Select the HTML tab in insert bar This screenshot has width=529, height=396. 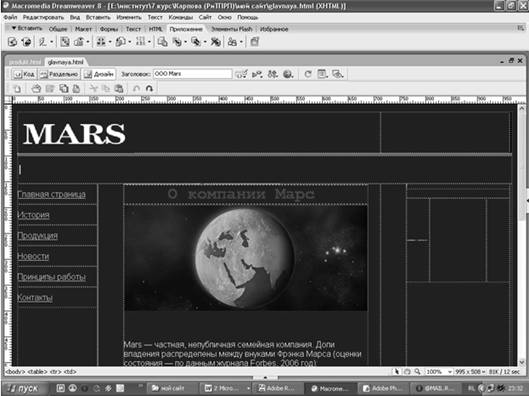click(156, 29)
